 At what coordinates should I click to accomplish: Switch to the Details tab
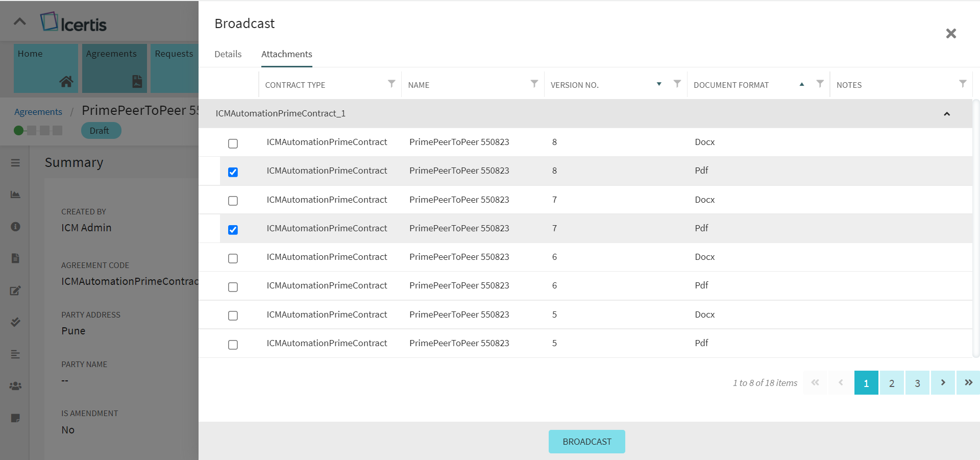pos(228,54)
